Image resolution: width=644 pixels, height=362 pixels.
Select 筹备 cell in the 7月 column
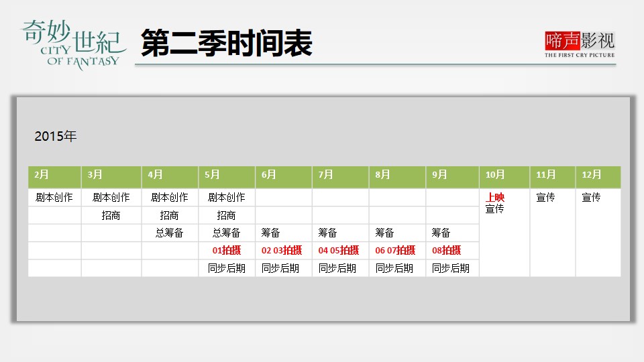[341, 233]
